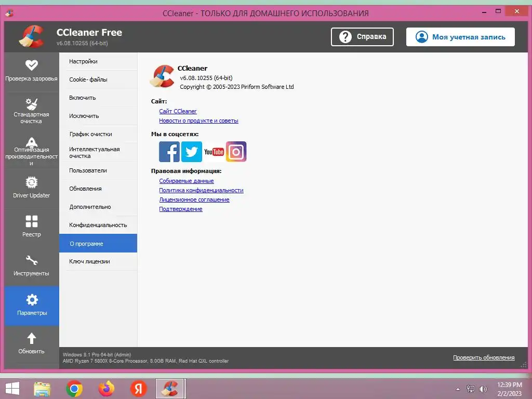The height and width of the screenshot is (399, 532).
Task: Open the Инструменты wrench icon
Action: [x=32, y=260]
